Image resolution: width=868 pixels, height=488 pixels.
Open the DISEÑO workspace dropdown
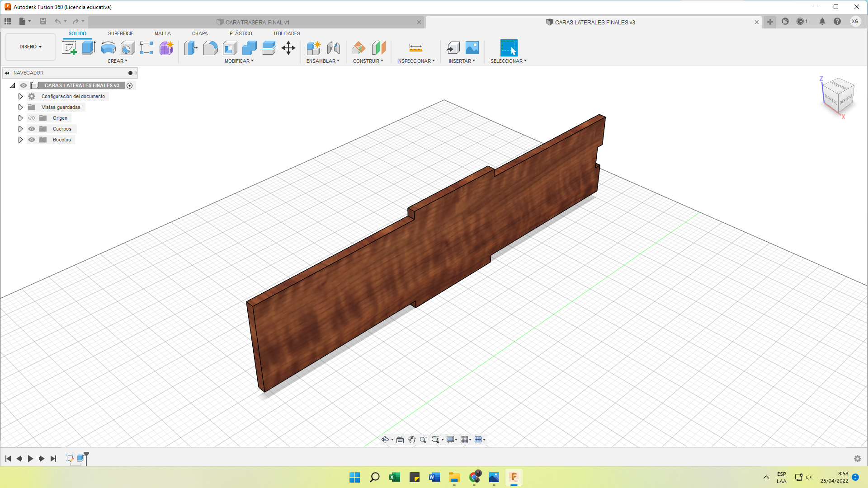pyautogui.click(x=30, y=47)
